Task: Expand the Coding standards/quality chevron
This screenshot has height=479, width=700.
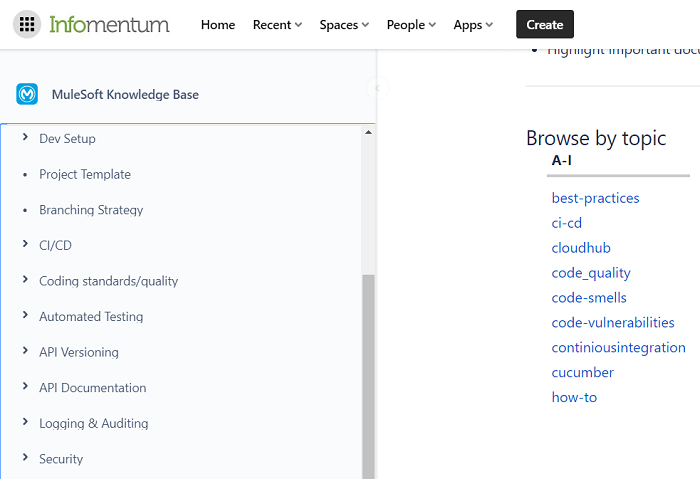Action: [x=25, y=279]
